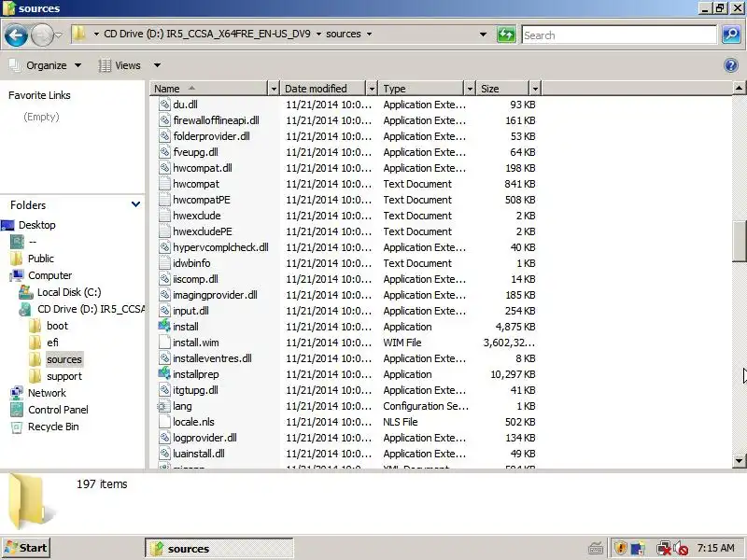This screenshot has height=560, width=747.
Task: Sort by Size column header
Action: click(503, 89)
